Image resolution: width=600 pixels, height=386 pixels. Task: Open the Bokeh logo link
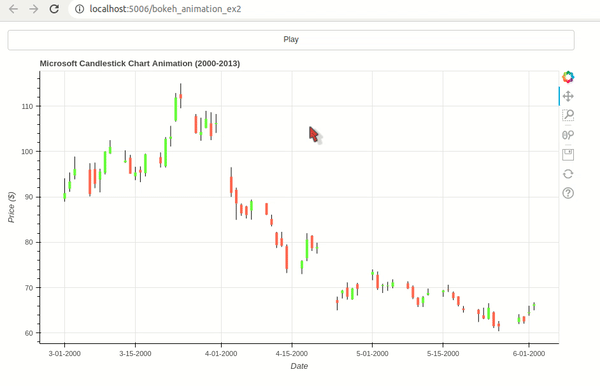[x=568, y=77]
